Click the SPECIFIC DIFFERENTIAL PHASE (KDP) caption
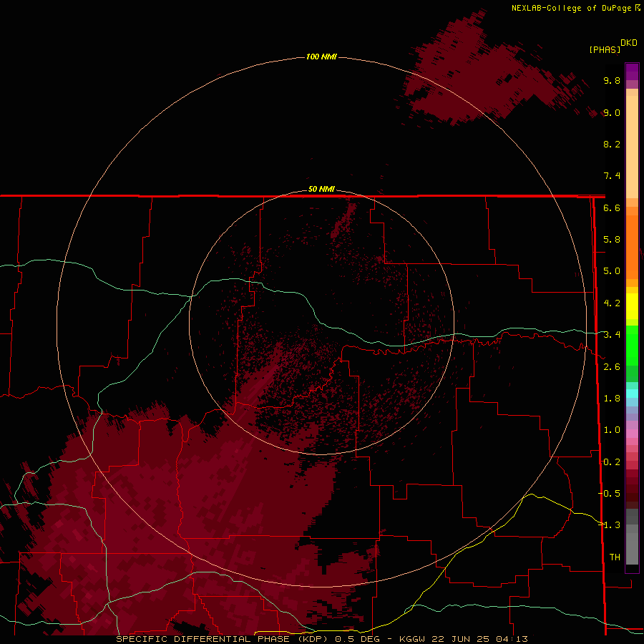 222,639
